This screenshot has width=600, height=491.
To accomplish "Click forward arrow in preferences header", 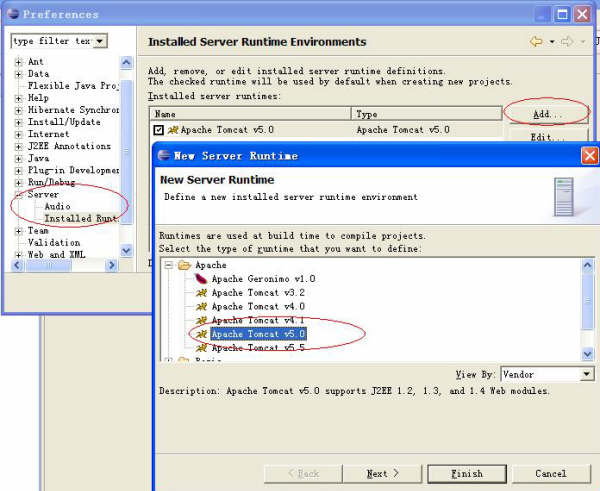I will (x=569, y=42).
